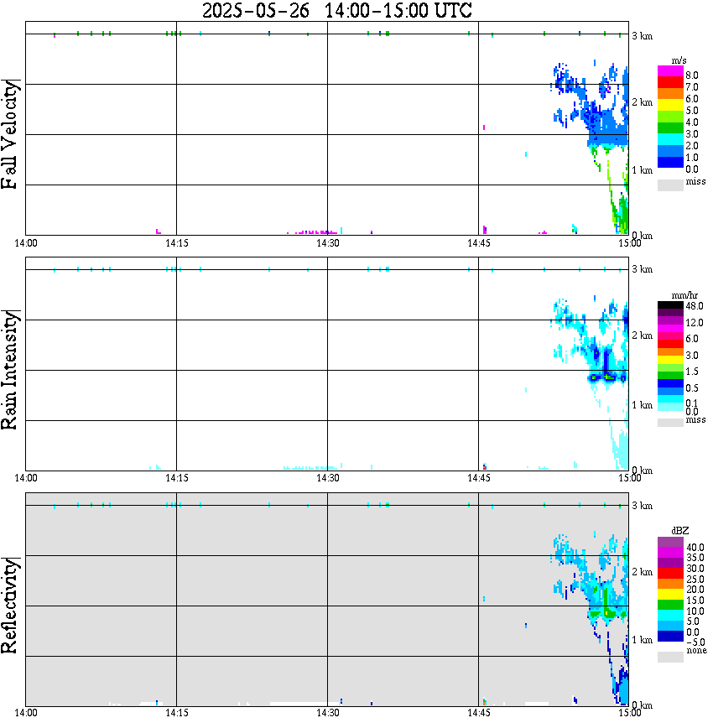Pick the yellow swatch in the Reflectivity dBZ legend
The width and height of the screenshot is (713, 728).
(670, 594)
